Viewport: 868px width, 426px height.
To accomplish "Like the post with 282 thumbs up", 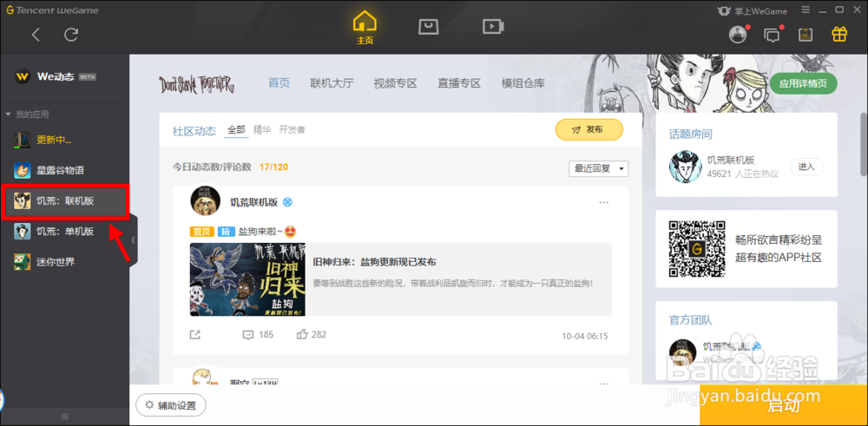I will pos(312,335).
